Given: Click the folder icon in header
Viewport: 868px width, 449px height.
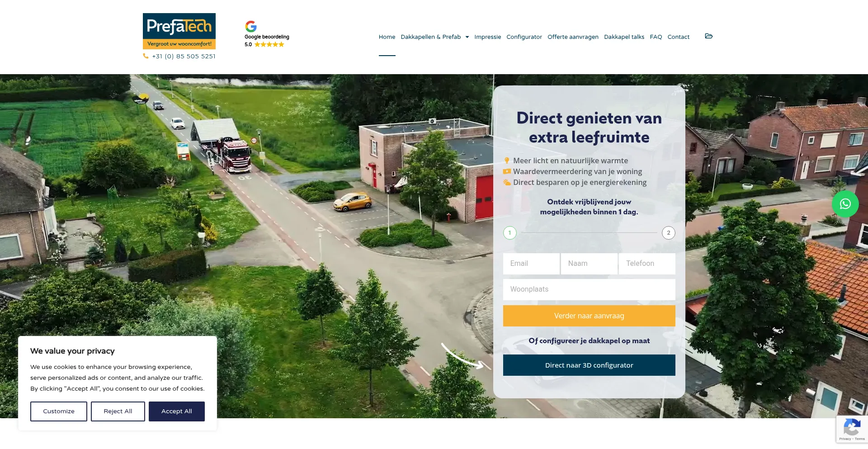Looking at the screenshot, I should pyautogui.click(x=709, y=36).
